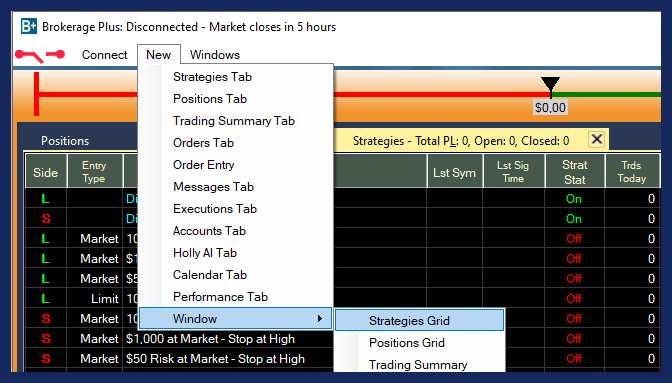Click the Connect button

point(105,55)
